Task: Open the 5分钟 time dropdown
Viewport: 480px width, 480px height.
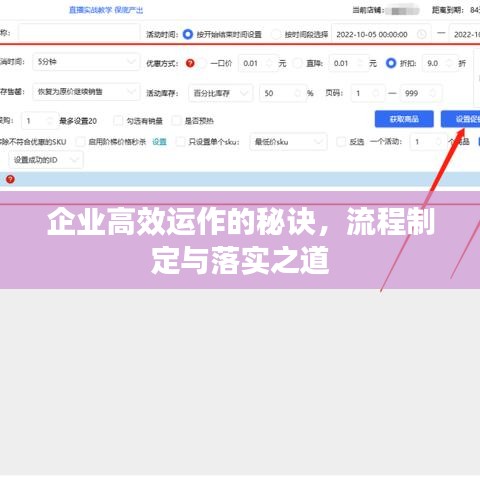Action: [x=86, y=62]
